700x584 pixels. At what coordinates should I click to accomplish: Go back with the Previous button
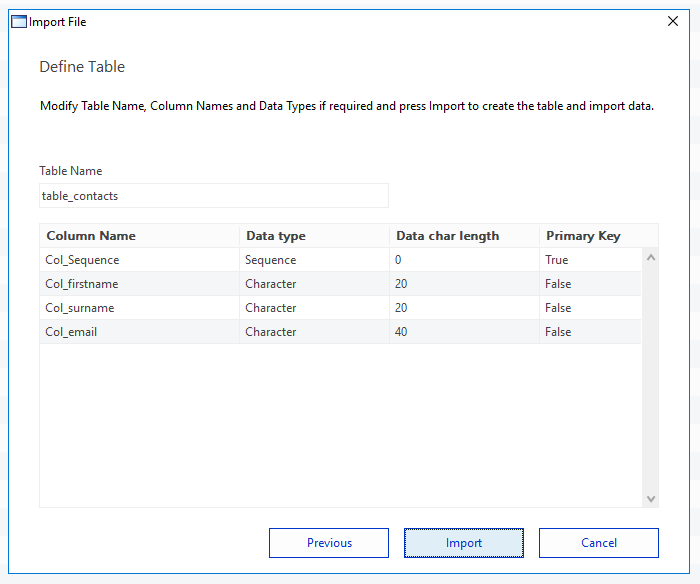coord(329,543)
